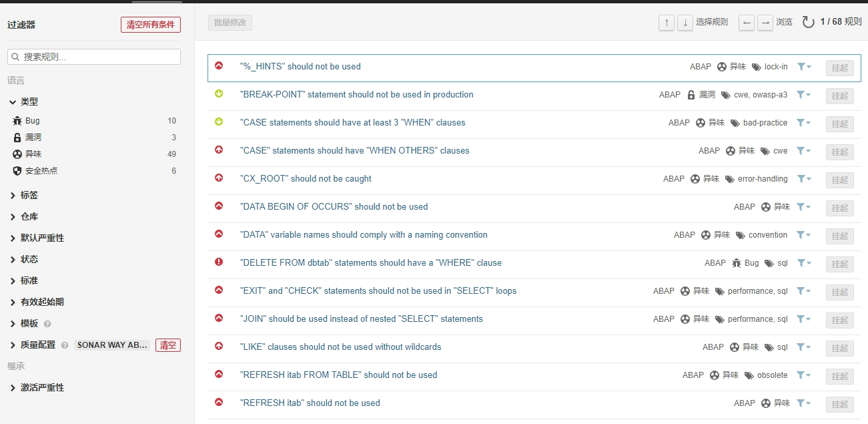Filter rules by 漏洞 type

(94, 138)
